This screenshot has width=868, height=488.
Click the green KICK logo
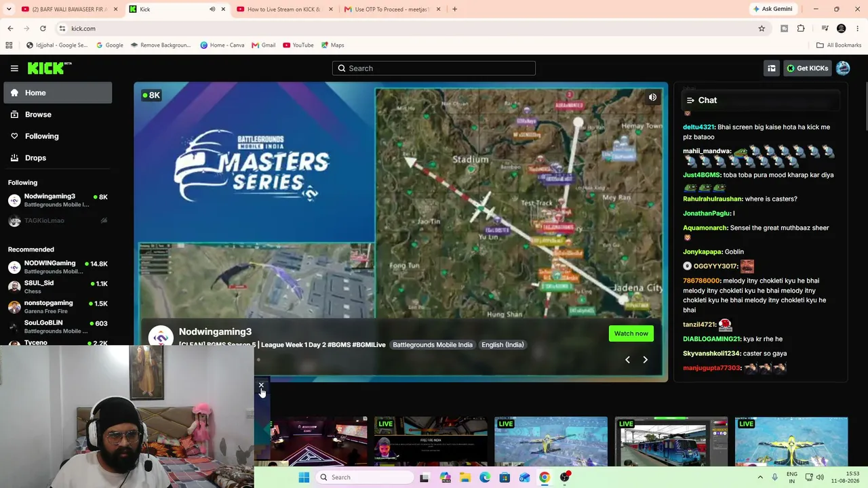pyautogui.click(x=50, y=68)
